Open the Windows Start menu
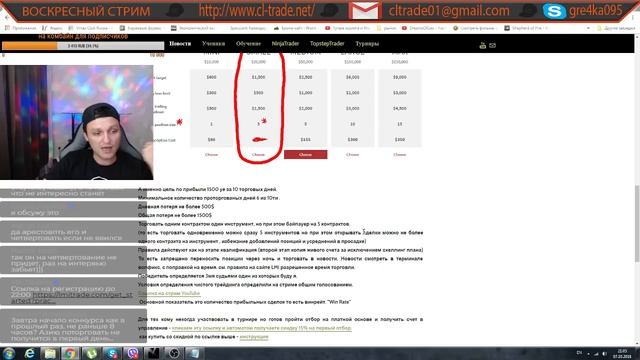 9,353
